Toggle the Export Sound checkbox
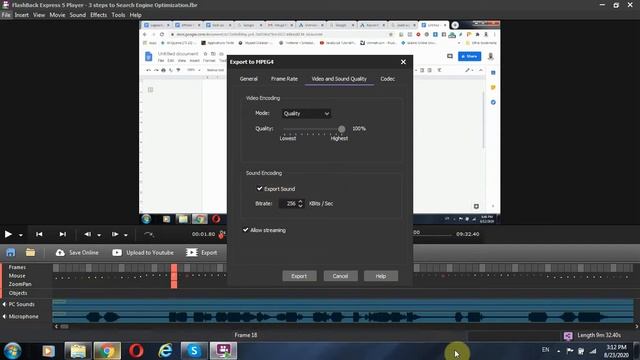The image size is (640, 360). point(260,189)
